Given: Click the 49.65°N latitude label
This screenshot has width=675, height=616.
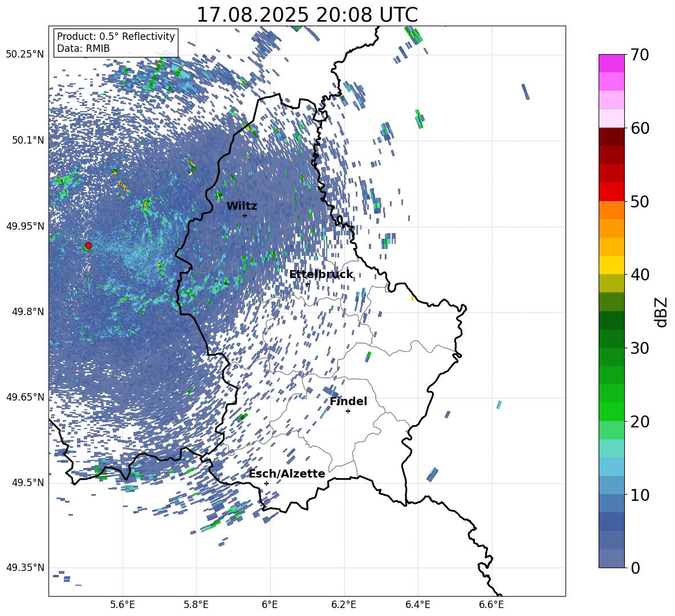Looking at the screenshot, I should pos(25,397).
